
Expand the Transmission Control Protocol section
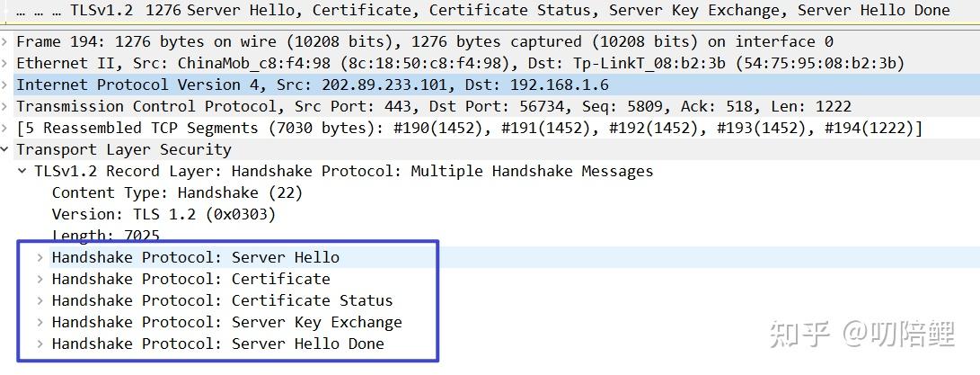click(7, 107)
